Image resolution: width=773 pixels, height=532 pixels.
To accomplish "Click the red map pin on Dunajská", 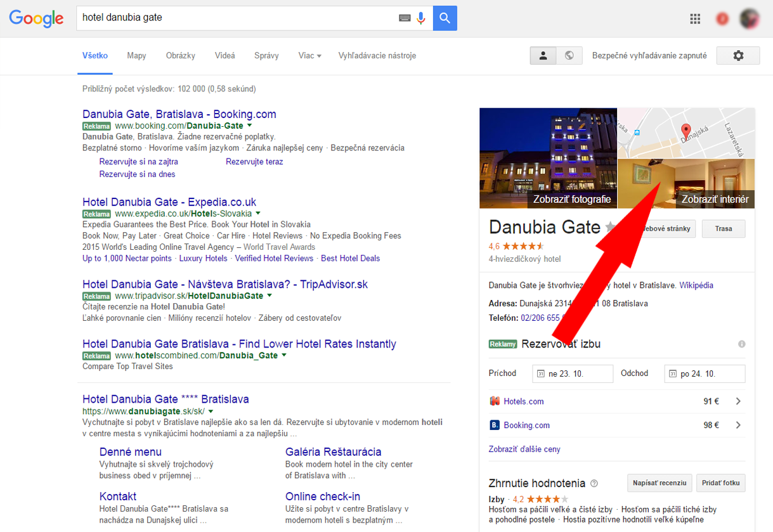I will [685, 132].
